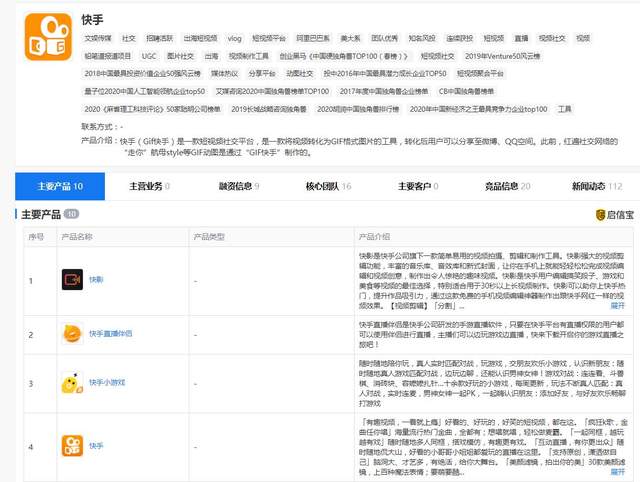Click the 出海短视频 tag
The height and width of the screenshot is (482, 640).
pos(200,38)
